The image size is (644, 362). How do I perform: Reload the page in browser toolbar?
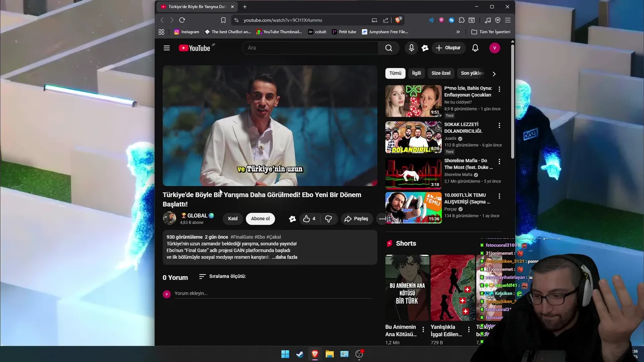pos(182,20)
